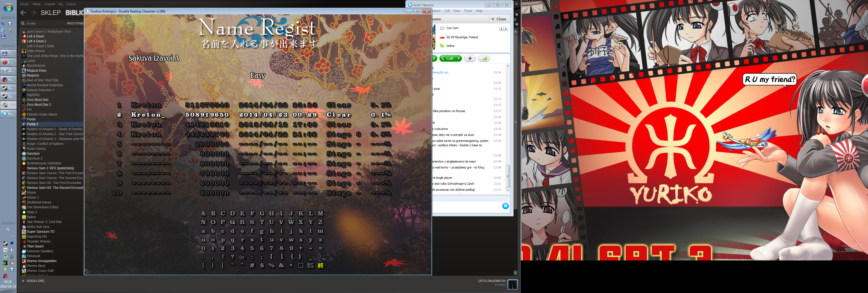Open the Widok menu in Steam
Image resolution: width=868 pixels, height=293 pixels.
(36, 4)
